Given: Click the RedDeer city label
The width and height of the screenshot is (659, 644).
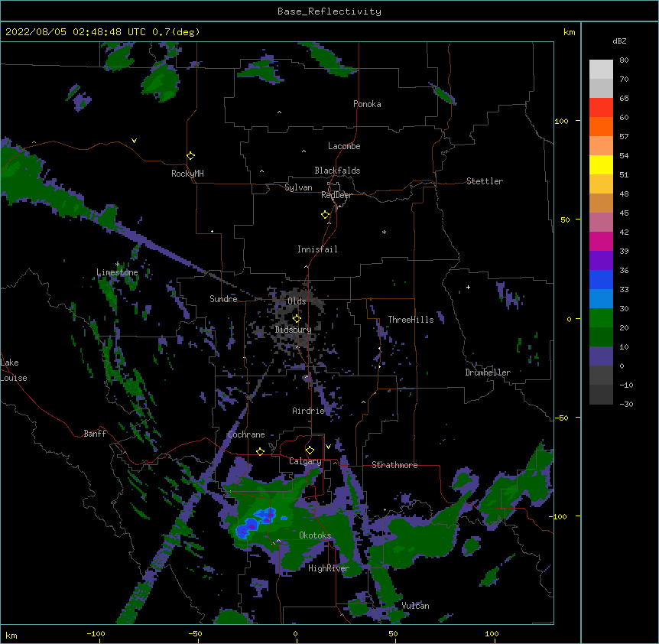Looking at the screenshot, I should (x=336, y=195).
